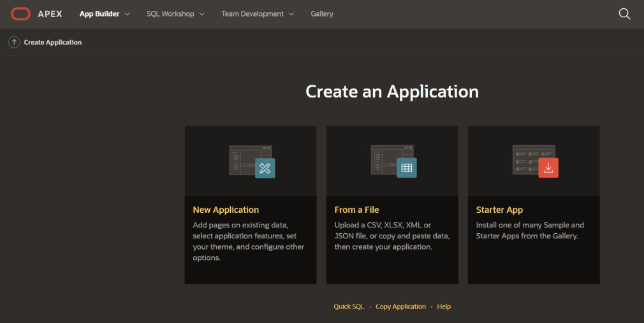Open the Gallery menu item
644x323 pixels.
pyautogui.click(x=322, y=13)
